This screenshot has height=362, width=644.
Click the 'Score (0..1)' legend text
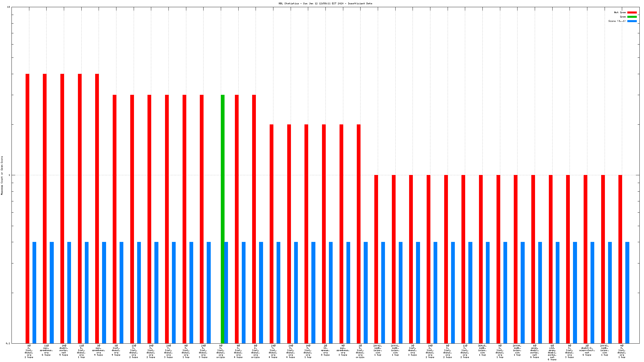point(617,21)
